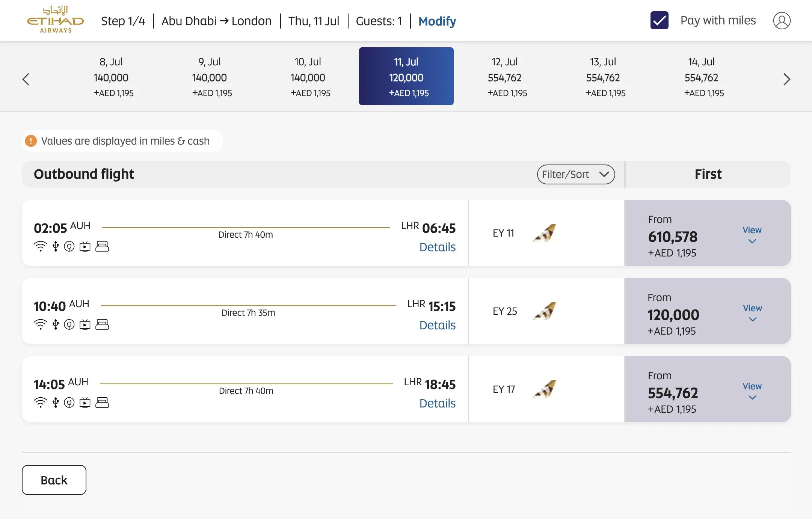This screenshot has height=519, width=812.
Task: Select the 14, Jul date tab
Action: tap(702, 76)
